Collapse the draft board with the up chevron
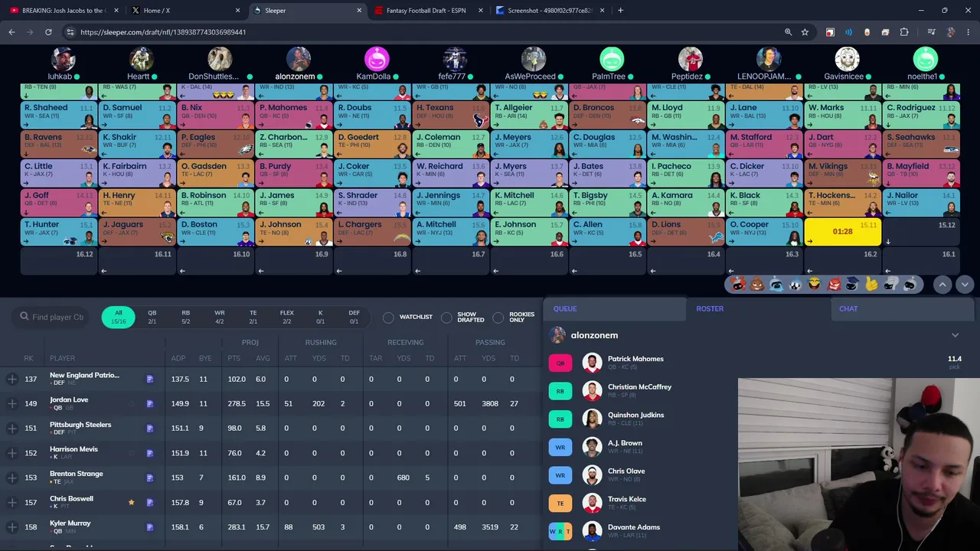This screenshot has height=551, width=980. pyautogui.click(x=942, y=285)
